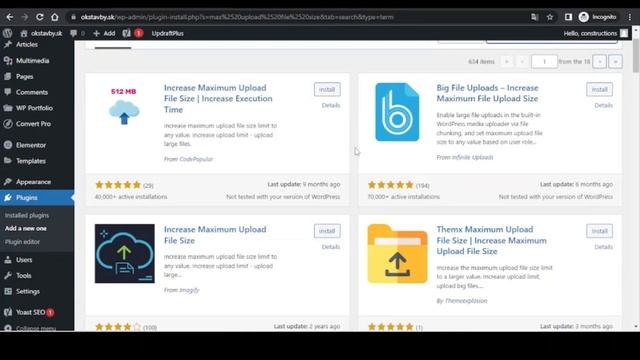This screenshot has width=640, height=360.
Task: Open Increase Execution Time plugin title link
Action: point(218,99)
